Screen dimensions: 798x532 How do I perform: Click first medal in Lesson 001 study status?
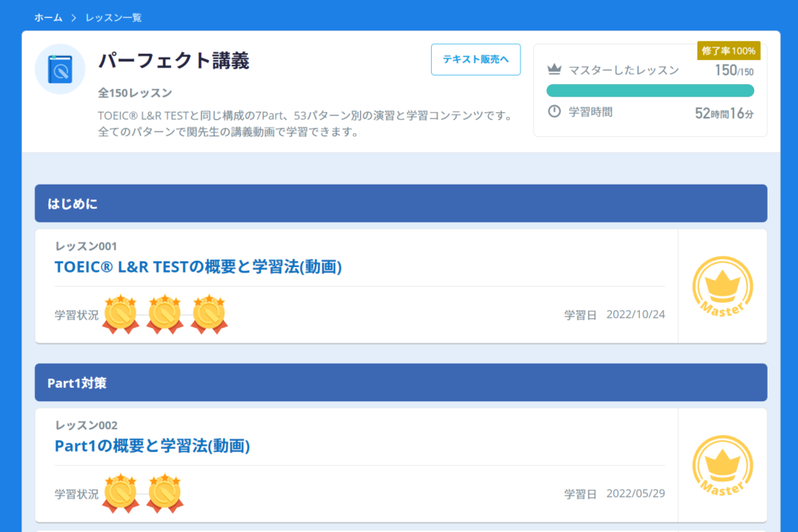pyautogui.click(x=121, y=314)
